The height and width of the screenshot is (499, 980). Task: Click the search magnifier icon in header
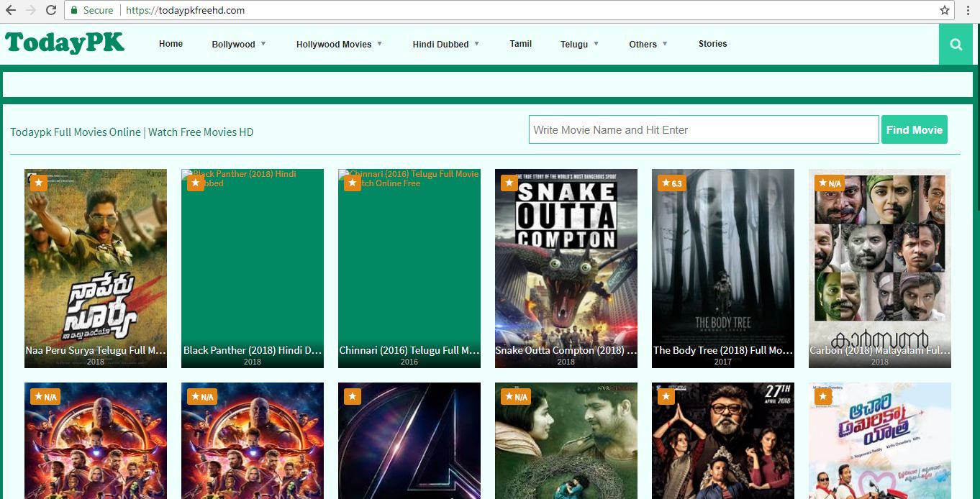tap(956, 45)
